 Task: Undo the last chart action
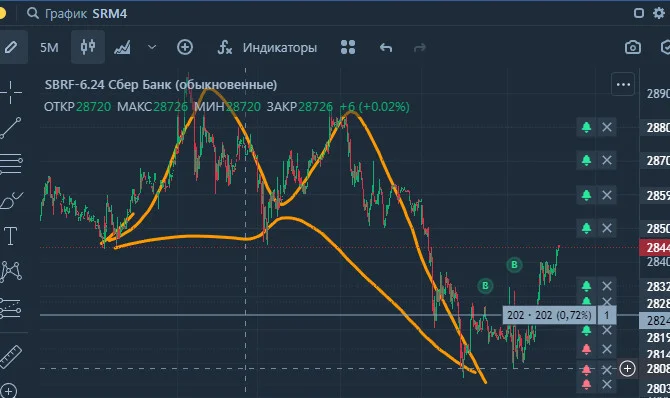[386, 47]
